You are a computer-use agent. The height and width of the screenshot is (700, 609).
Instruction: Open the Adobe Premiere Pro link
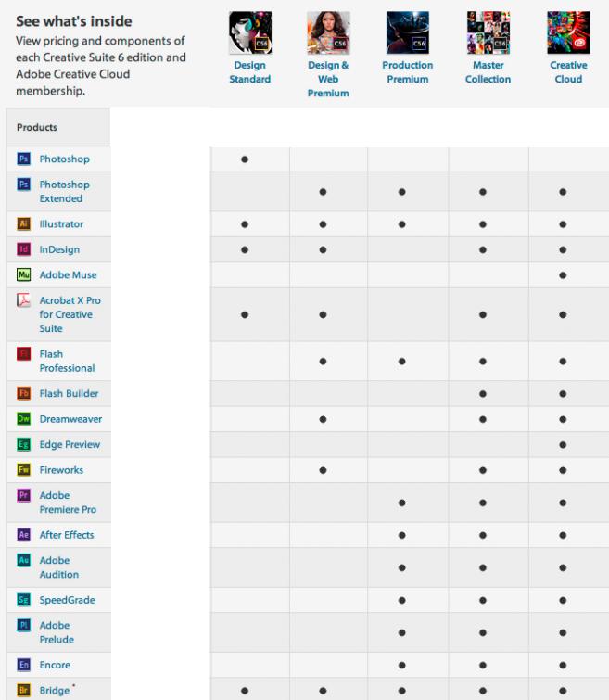[x=67, y=503]
